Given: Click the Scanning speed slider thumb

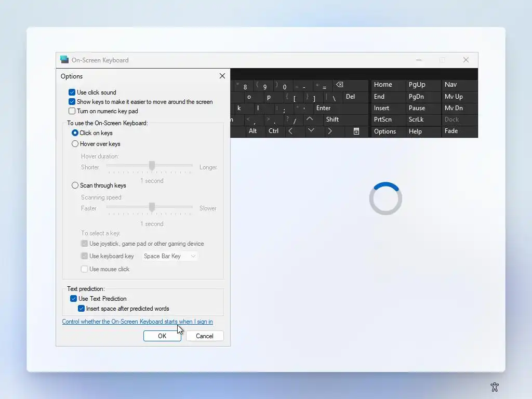Looking at the screenshot, I should click(152, 207).
